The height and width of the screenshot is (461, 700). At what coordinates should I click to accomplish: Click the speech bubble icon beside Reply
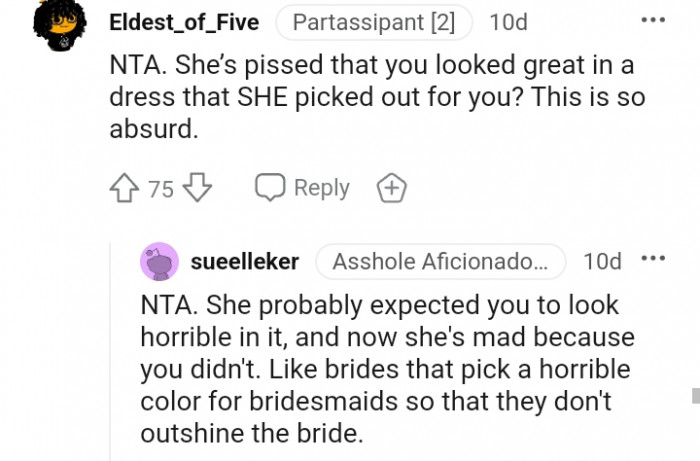[x=270, y=188]
